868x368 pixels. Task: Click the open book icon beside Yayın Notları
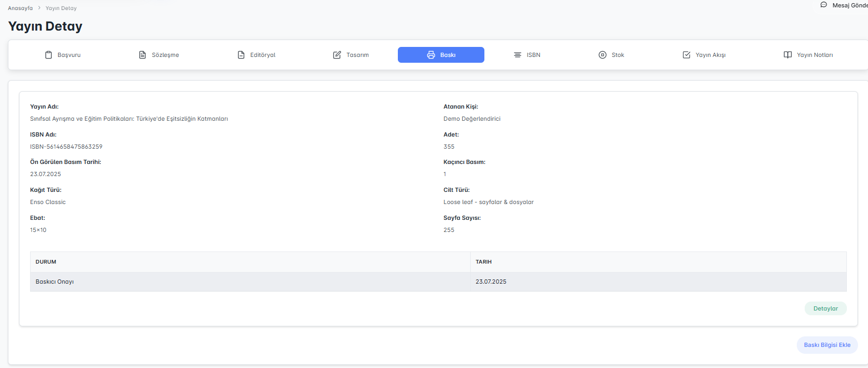pos(788,55)
